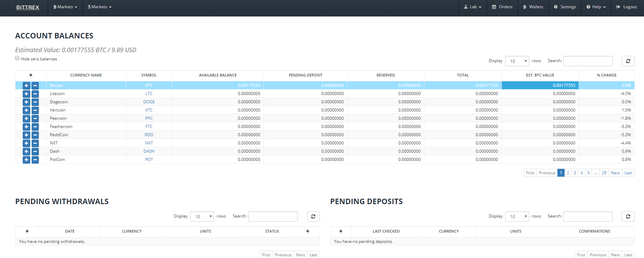The height and width of the screenshot is (258, 644).
Task: Click the Bitcoin row minus (withdraw) icon
Action: [x=35, y=85]
